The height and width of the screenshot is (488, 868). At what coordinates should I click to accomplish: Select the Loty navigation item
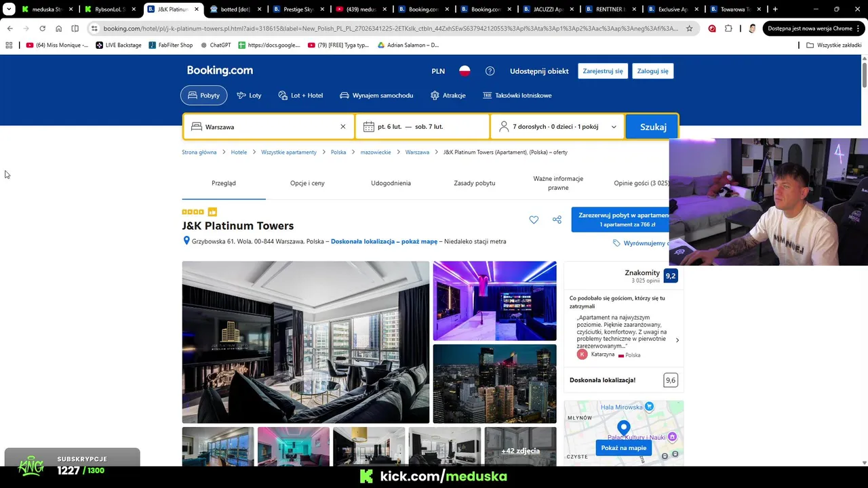coord(249,96)
